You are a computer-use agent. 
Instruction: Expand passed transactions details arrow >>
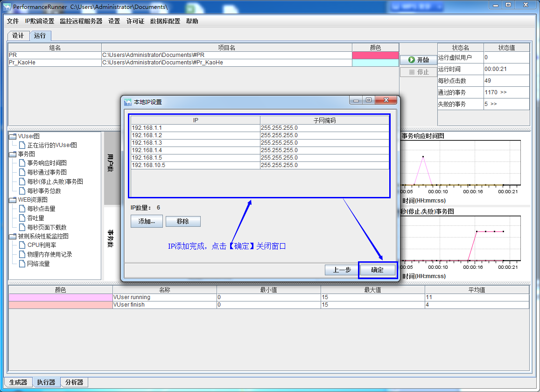503,92
